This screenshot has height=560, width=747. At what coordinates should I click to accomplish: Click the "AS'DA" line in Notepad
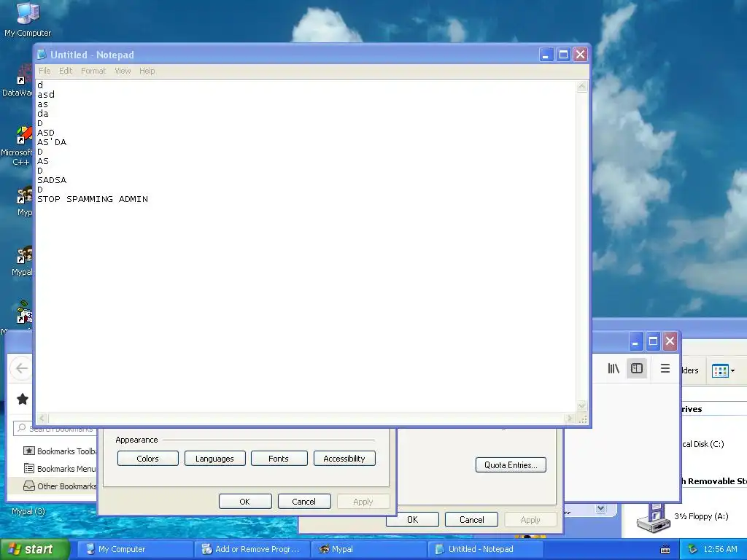pos(52,142)
